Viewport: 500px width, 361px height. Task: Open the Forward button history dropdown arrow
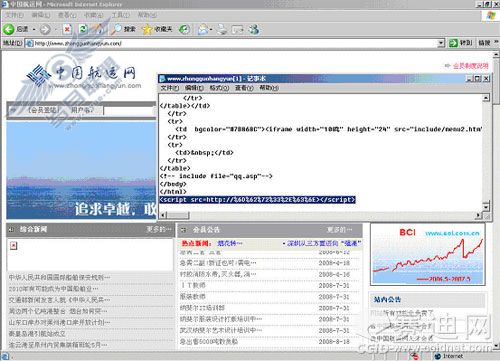55,30
